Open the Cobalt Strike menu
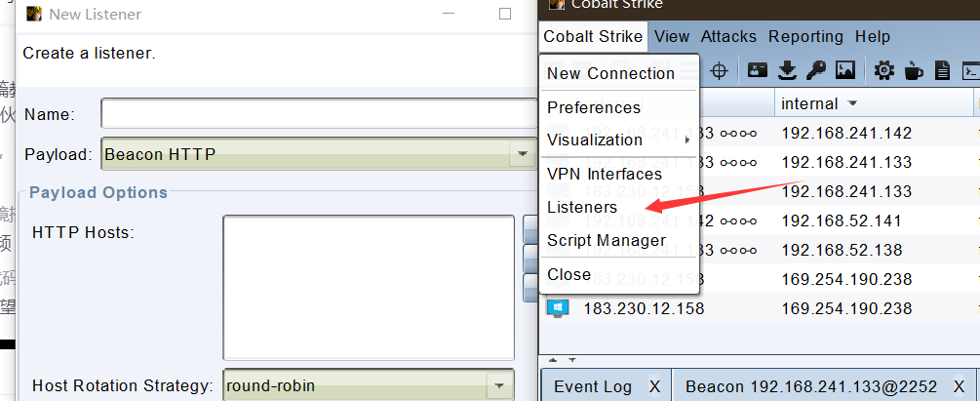 coord(593,37)
